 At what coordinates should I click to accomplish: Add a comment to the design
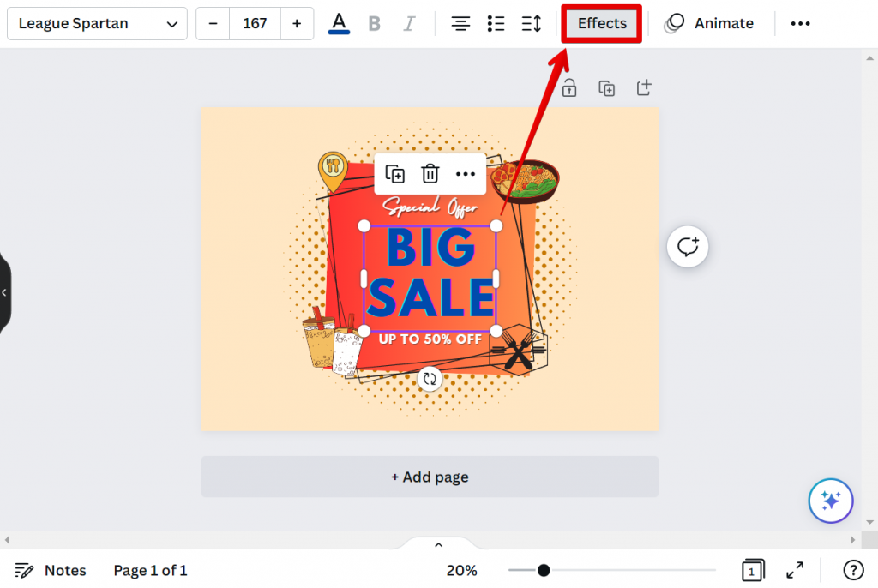(x=688, y=247)
